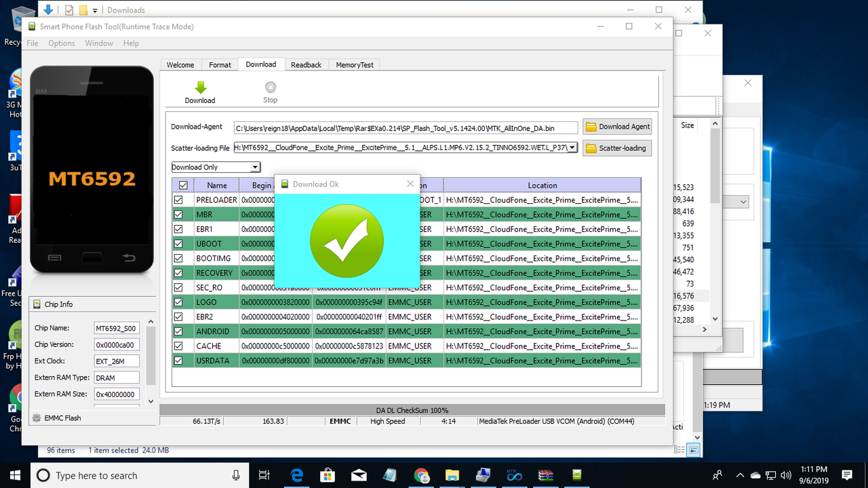Screen dimensions: 868x488
Task: Open the dropdown in the background window
Action: (744, 202)
